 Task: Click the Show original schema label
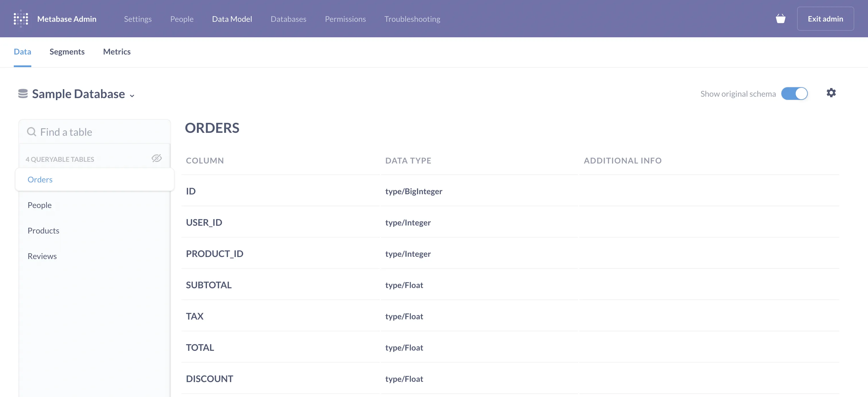738,94
